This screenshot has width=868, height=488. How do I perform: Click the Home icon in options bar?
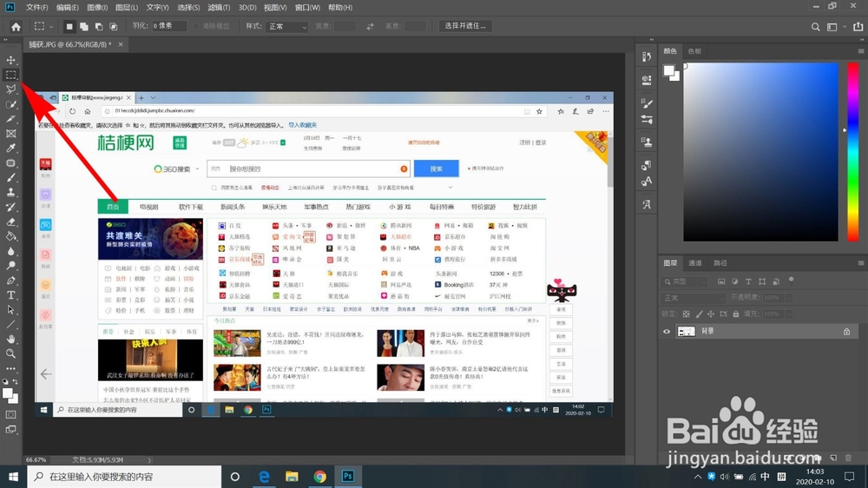coord(16,26)
